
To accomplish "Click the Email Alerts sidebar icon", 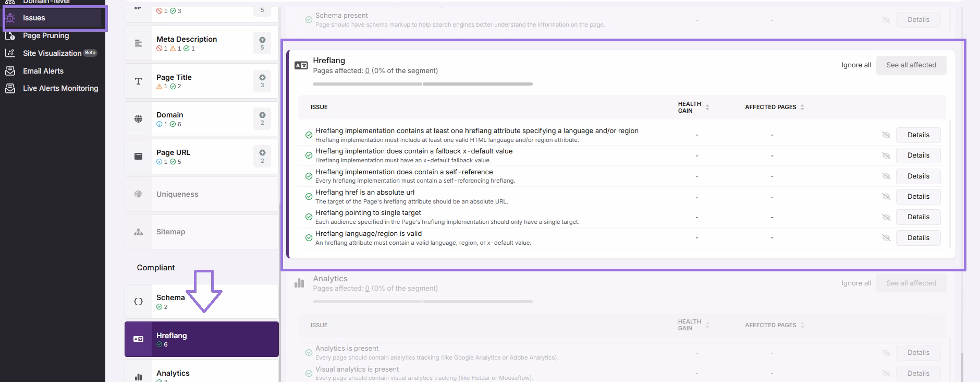I will (x=10, y=71).
